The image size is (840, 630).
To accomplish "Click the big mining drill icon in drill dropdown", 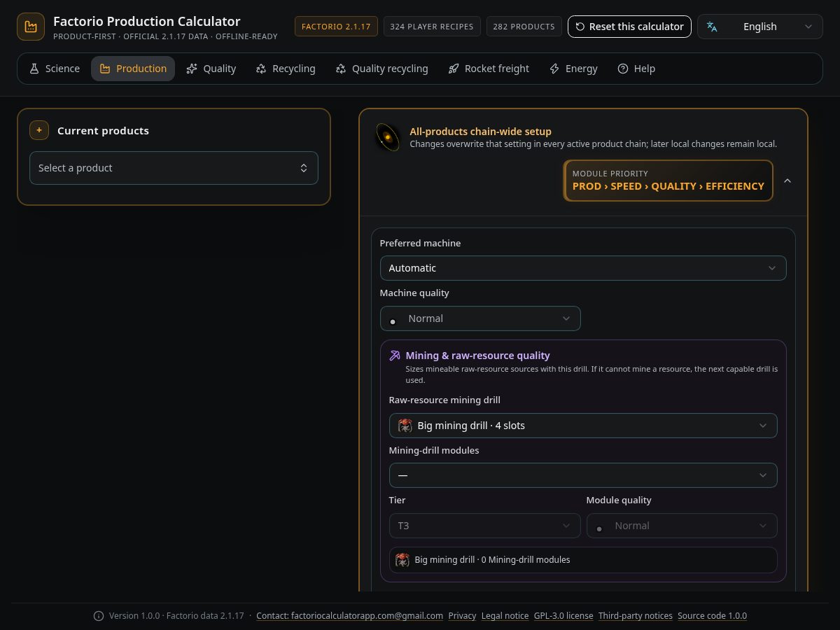I will (x=405, y=426).
